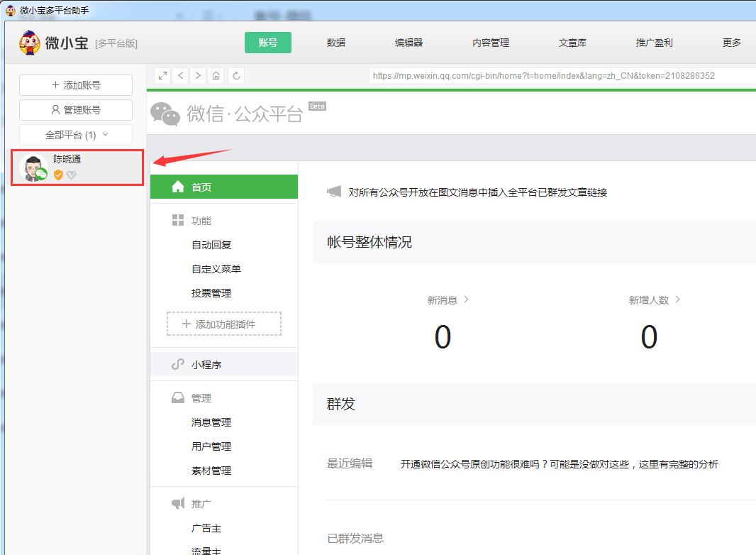Open the 新增人数 details via its chevron
The image size is (756, 555).
[679, 300]
